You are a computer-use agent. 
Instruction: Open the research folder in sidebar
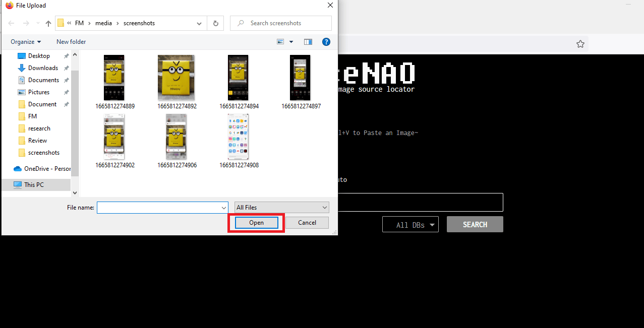coord(39,128)
